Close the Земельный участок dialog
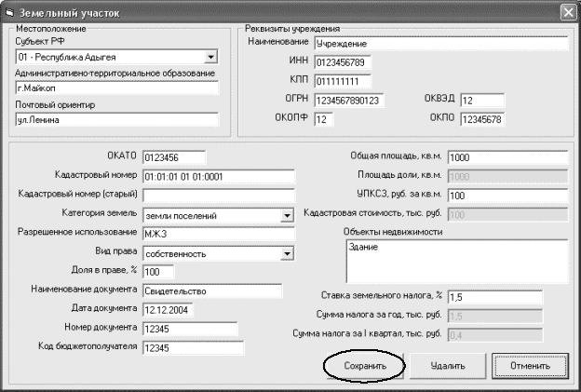 tap(568, 12)
